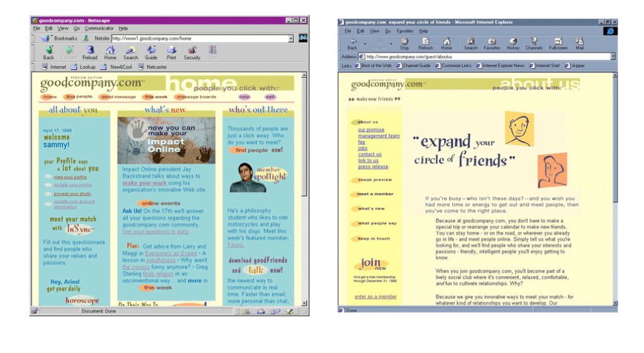Open Favorites icon in Internet Explorer toolbar
The width and height of the screenshot is (644, 353).
click(492, 43)
